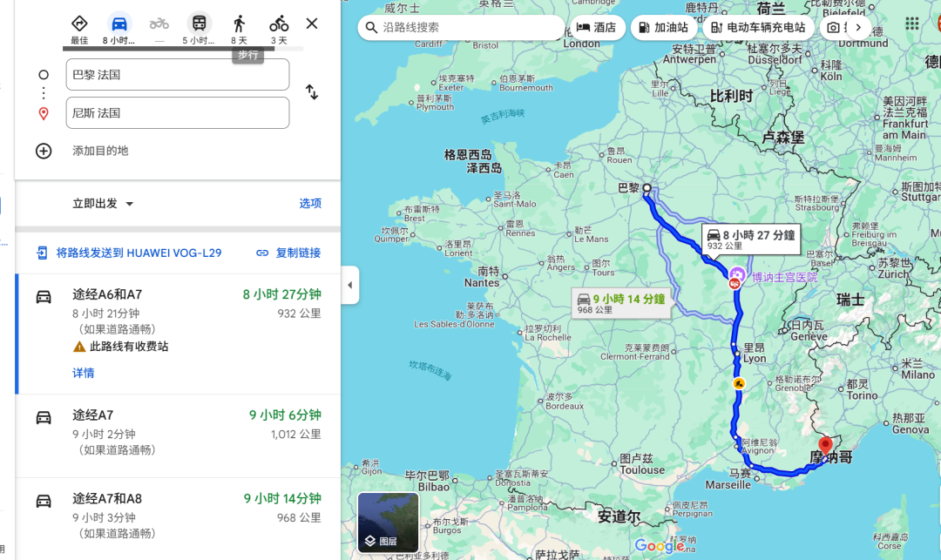Select the motorcycle mode tab
The width and height of the screenshot is (941, 560).
tap(159, 24)
